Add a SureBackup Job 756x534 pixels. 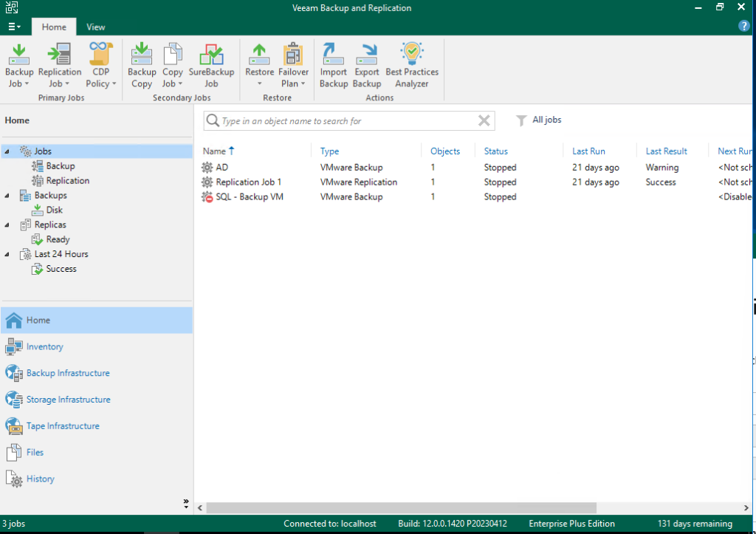coord(212,65)
